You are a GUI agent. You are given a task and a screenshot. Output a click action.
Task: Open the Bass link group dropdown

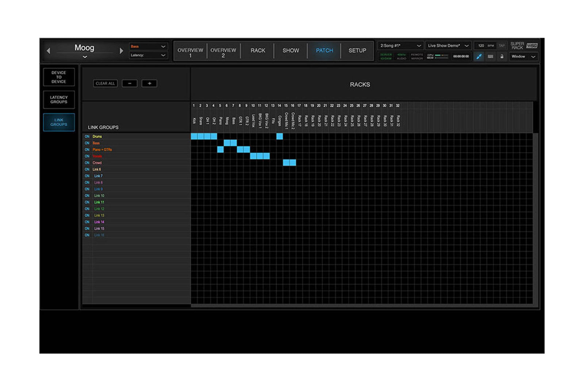point(149,46)
